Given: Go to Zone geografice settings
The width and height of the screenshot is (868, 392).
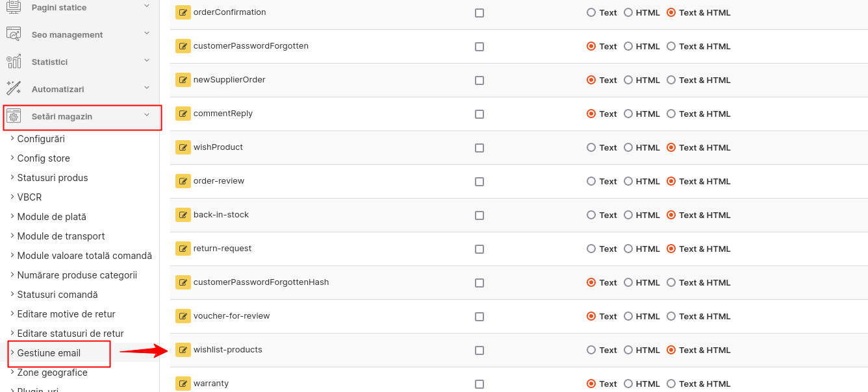Looking at the screenshot, I should pyautogui.click(x=52, y=373).
